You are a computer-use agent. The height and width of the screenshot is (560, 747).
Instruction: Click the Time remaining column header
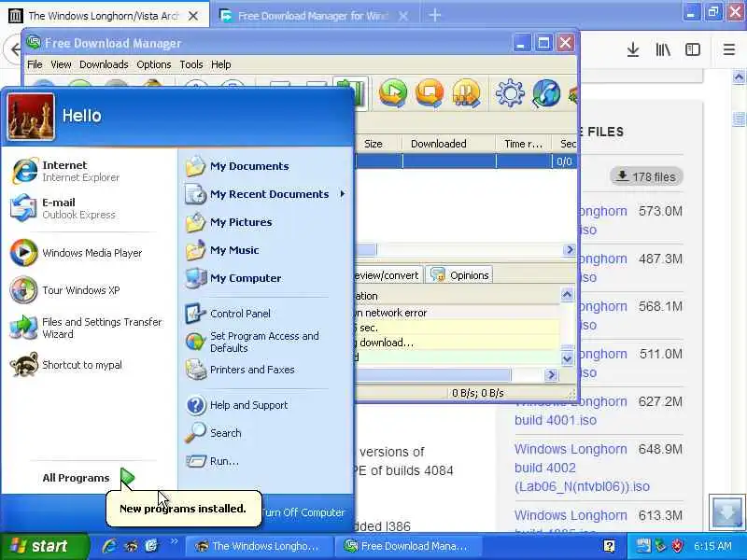click(x=523, y=144)
